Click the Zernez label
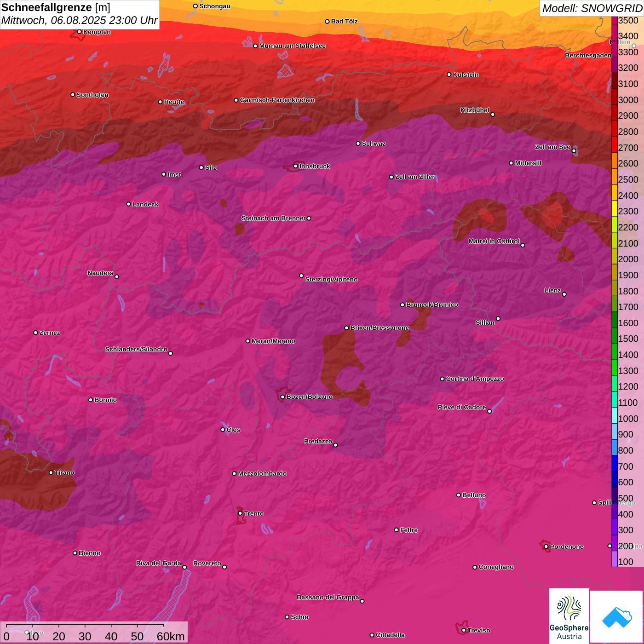The width and height of the screenshot is (644, 644). (x=50, y=333)
